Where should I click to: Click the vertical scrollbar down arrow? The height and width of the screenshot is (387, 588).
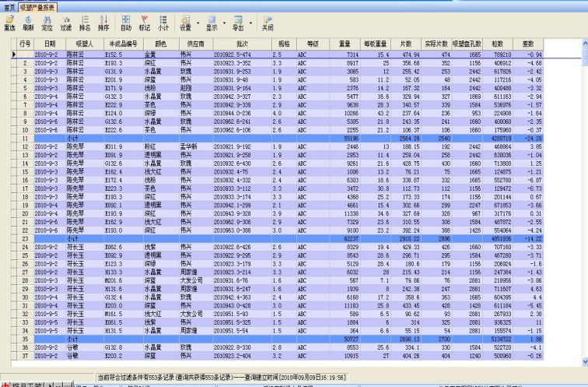[583, 362]
